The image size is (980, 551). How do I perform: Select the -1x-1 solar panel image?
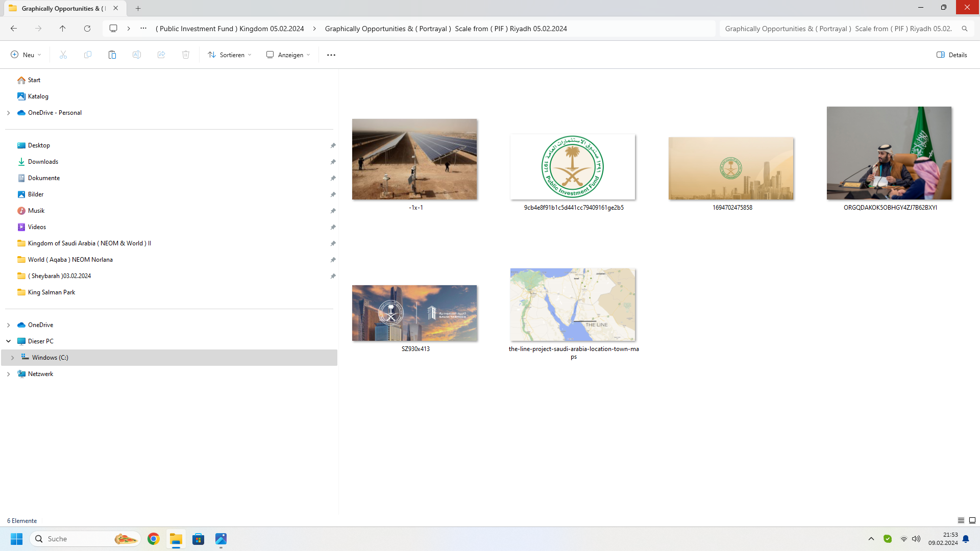(x=414, y=159)
